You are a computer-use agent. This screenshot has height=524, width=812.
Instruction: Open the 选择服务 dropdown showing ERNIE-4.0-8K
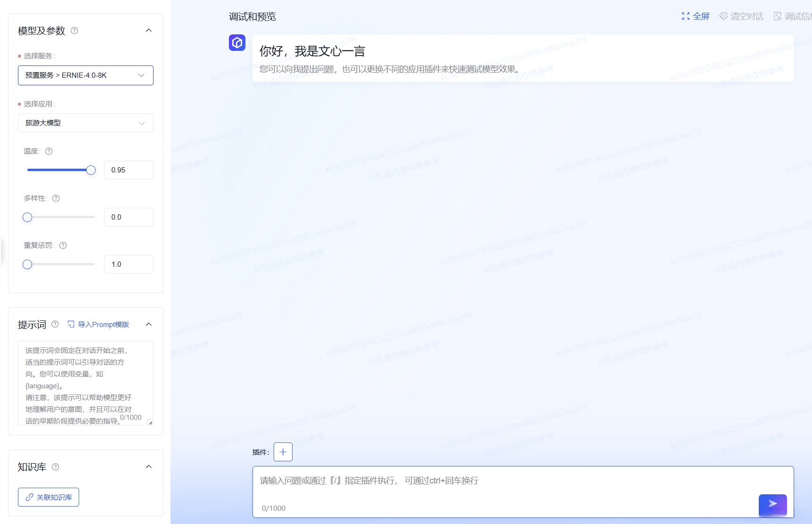[86, 75]
